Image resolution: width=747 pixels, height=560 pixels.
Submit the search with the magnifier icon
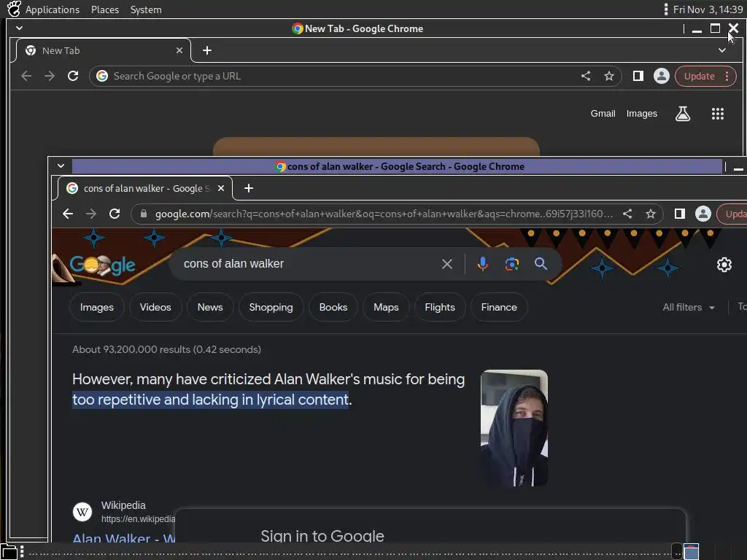click(x=541, y=264)
